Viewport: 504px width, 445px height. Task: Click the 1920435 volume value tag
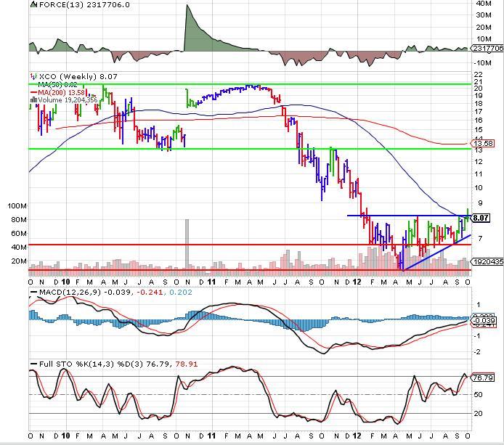487,262
